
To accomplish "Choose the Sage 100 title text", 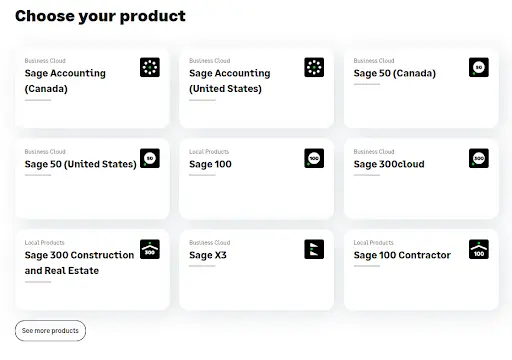I will [x=210, y=164].
